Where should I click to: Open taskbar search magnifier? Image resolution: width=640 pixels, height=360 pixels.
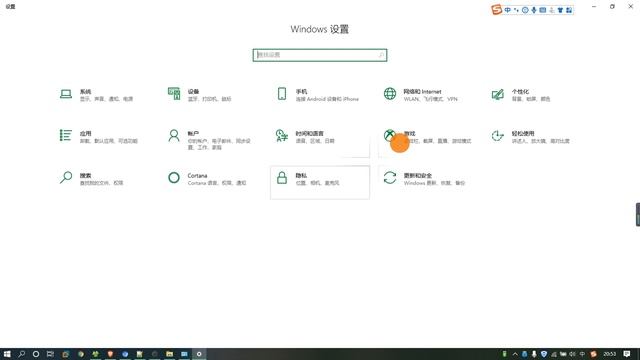click(22, 354)
